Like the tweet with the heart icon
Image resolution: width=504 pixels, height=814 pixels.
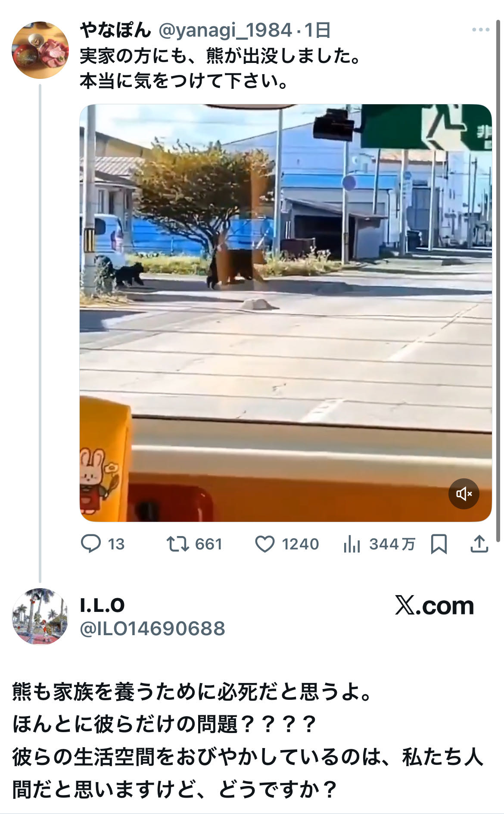click(265, 544)
